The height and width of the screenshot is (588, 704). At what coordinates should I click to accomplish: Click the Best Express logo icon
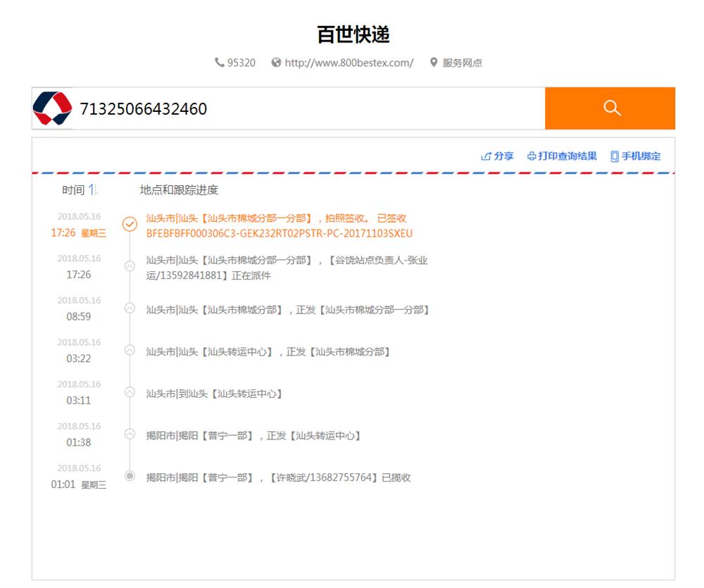coord(53,108)
